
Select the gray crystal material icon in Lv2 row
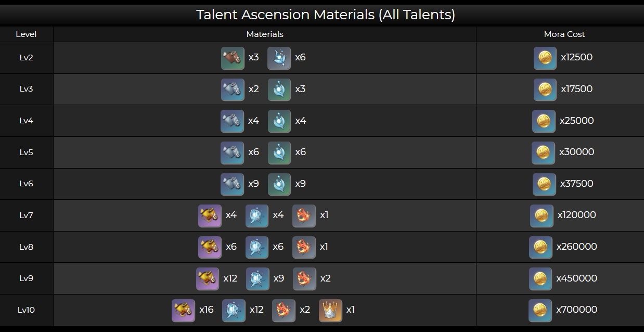[279, 58]
